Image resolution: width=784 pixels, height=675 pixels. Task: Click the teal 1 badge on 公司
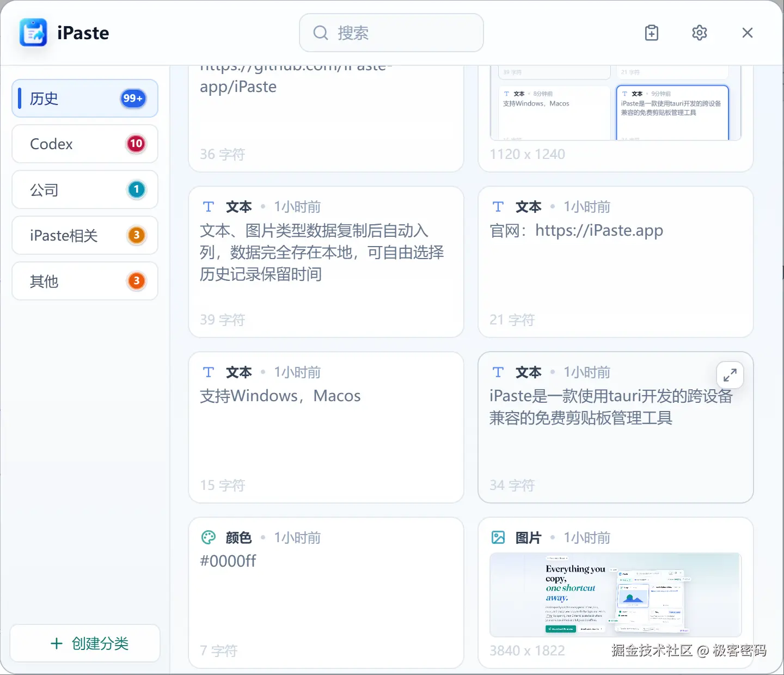coord(136,189)
